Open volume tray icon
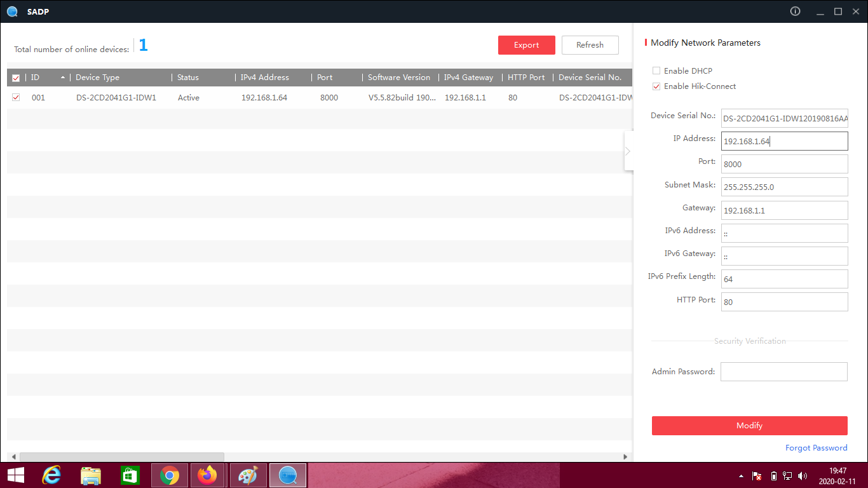 pos(803,475)
